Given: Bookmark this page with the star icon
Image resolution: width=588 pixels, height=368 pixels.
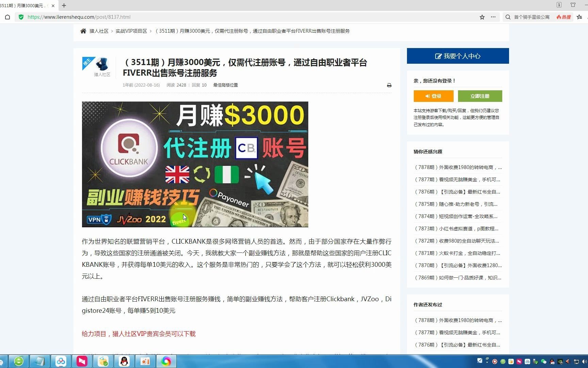Looking at the screenshot, I should tap(482, 17).
